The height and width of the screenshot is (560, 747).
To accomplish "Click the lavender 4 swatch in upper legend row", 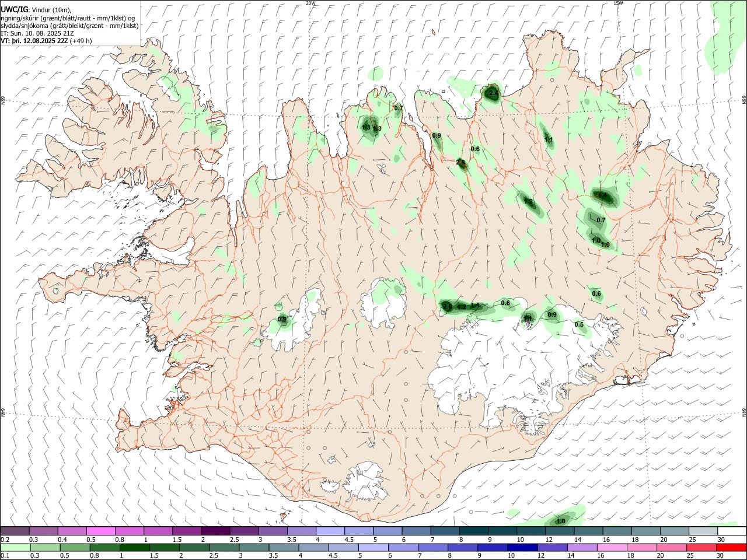I will (x=330, y=531).
